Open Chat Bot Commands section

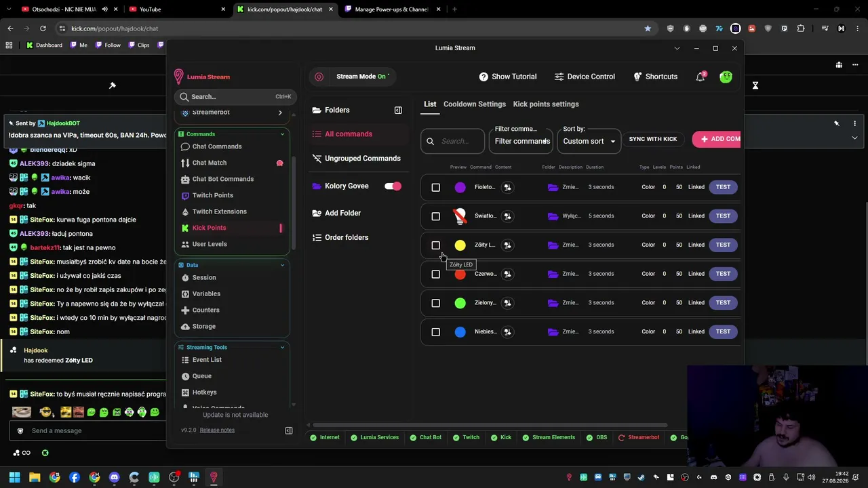(222, 179)
